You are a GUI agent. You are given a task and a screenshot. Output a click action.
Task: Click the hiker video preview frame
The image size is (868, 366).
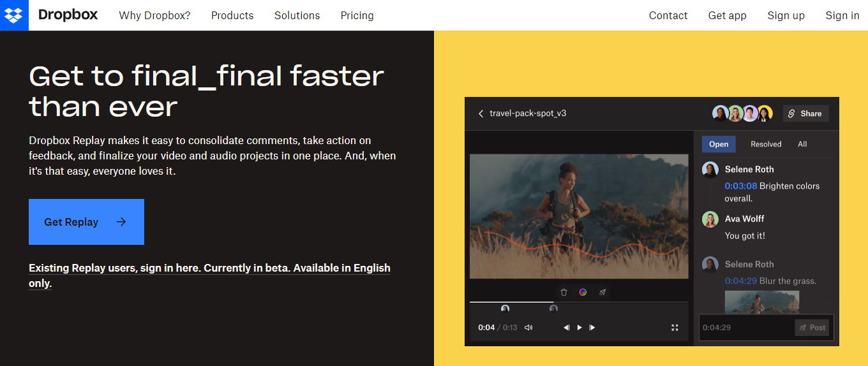579,216
